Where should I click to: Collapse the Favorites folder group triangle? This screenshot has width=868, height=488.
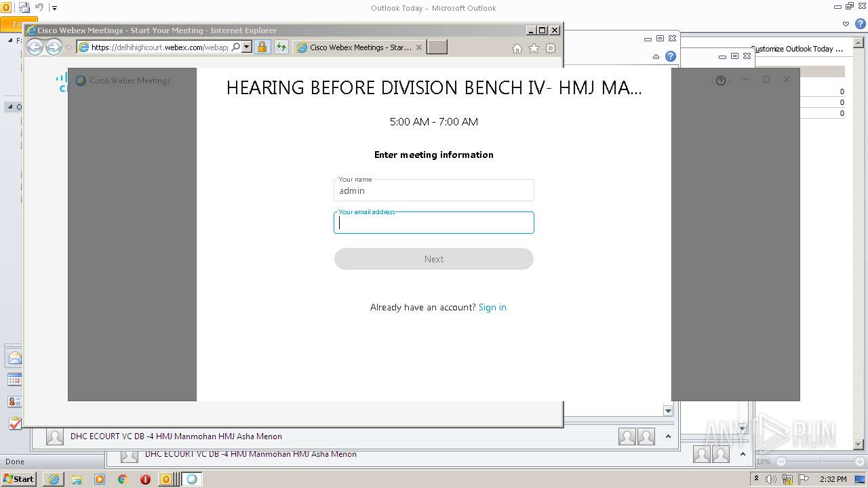click(10, 40)
